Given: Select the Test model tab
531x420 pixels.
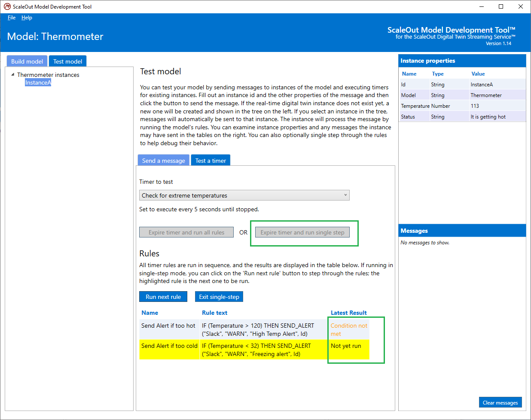Looking at the screenshot, I should tap(68, 61).
